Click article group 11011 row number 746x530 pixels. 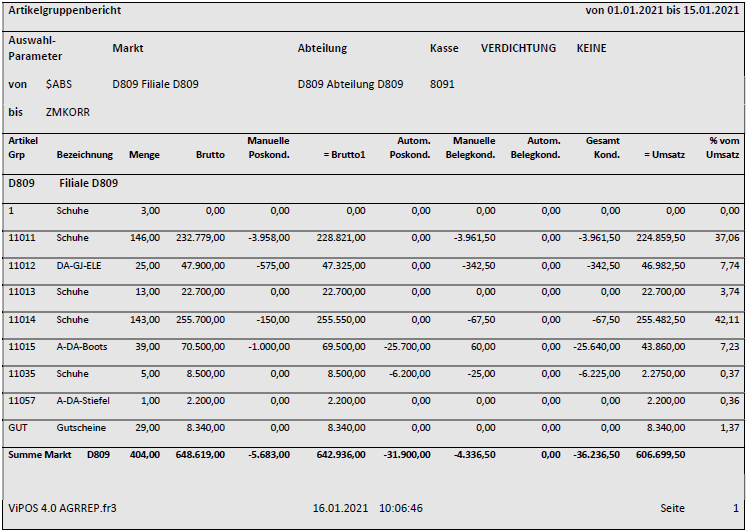tap(21, 238)
